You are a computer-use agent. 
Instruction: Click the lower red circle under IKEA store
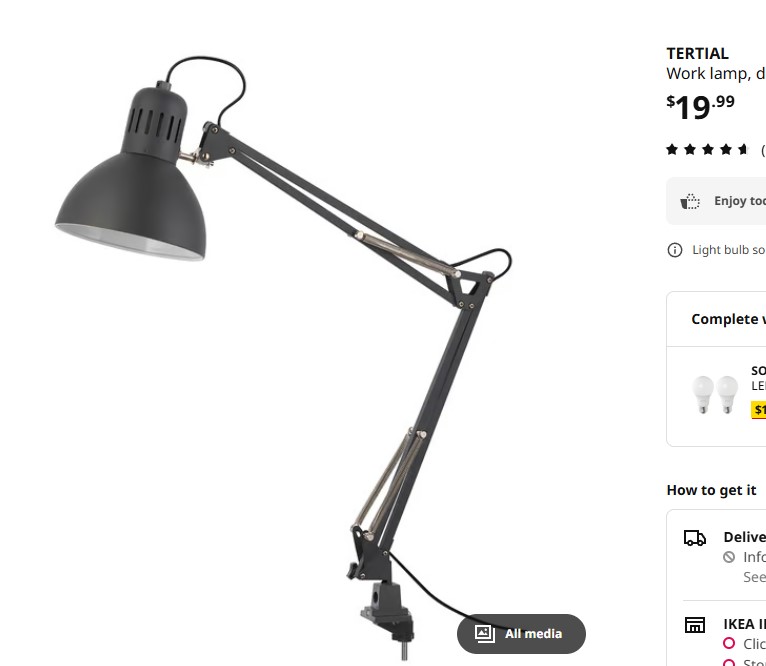pos(729,662)
